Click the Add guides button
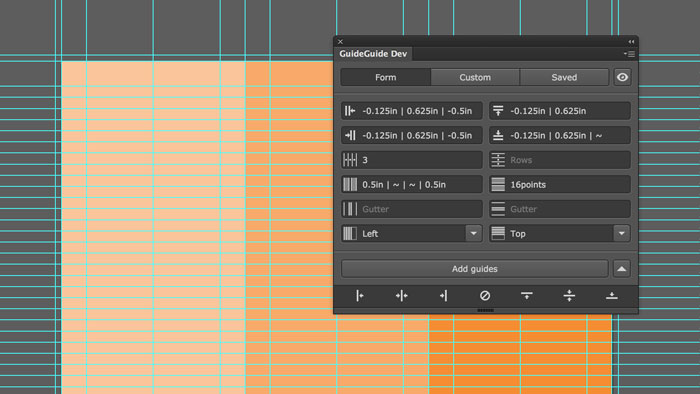Viewport: 700px width, 394px height. [475, 269]
